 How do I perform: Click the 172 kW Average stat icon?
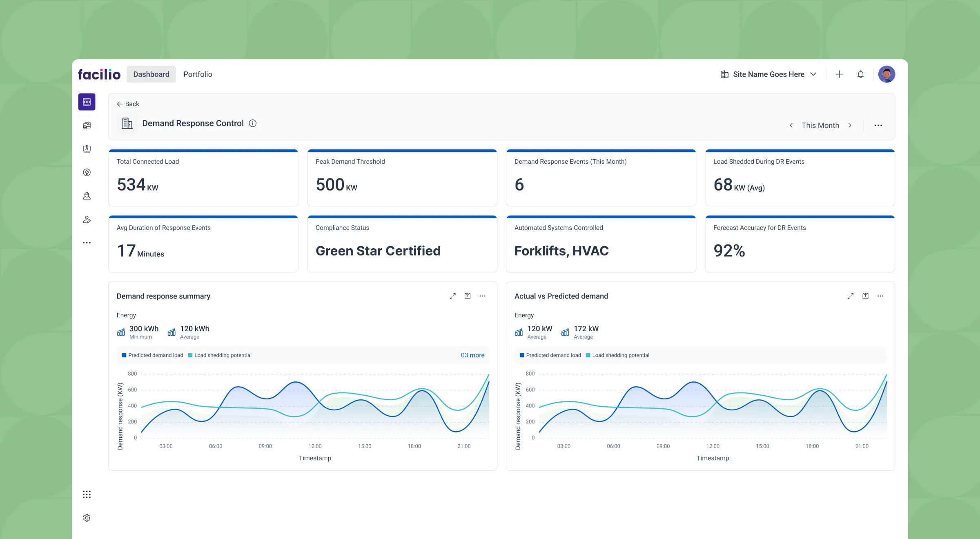coord(565,332)
